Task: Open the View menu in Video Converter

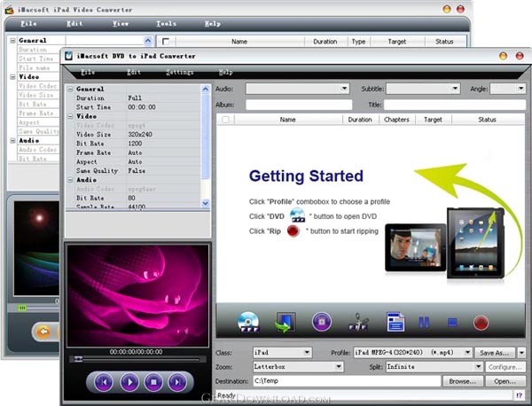Action: pos(121,24)
